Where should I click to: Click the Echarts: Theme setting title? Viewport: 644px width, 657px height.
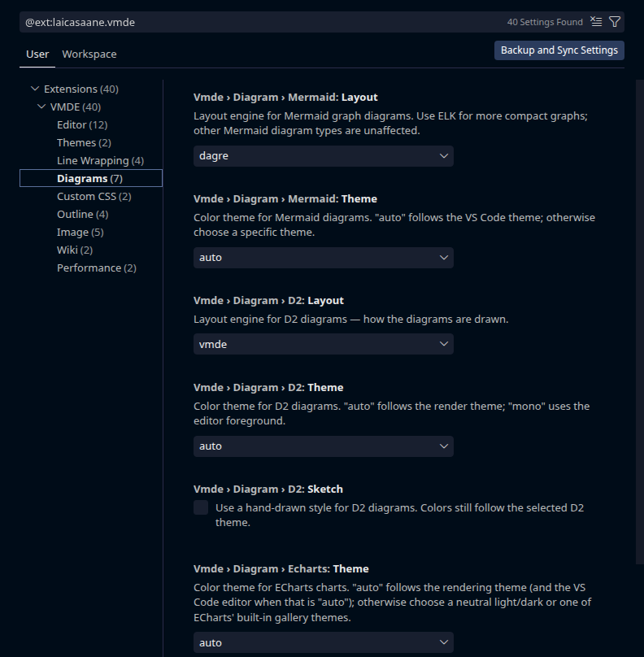pos(281,569)
